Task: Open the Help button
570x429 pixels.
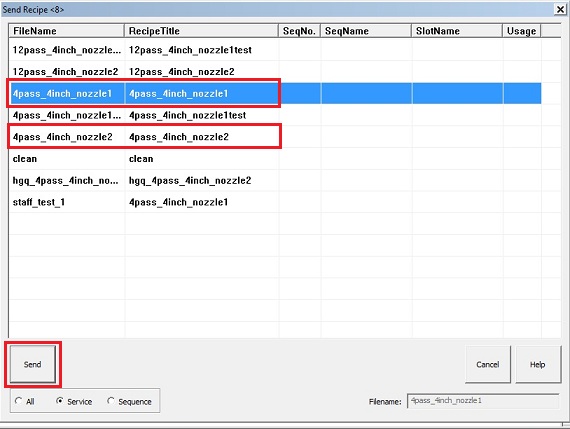Action: tap(538, 364)
